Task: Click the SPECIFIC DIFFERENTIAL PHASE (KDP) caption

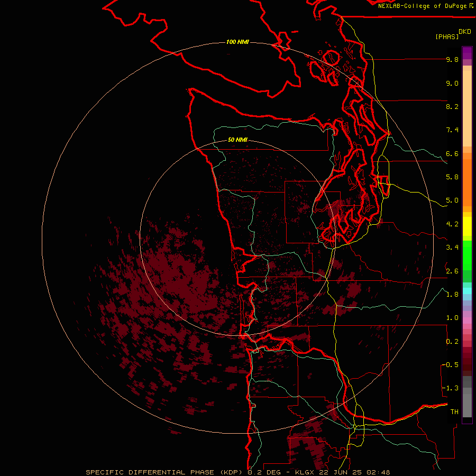Action: pyautogui.click(x=164, y=472)
